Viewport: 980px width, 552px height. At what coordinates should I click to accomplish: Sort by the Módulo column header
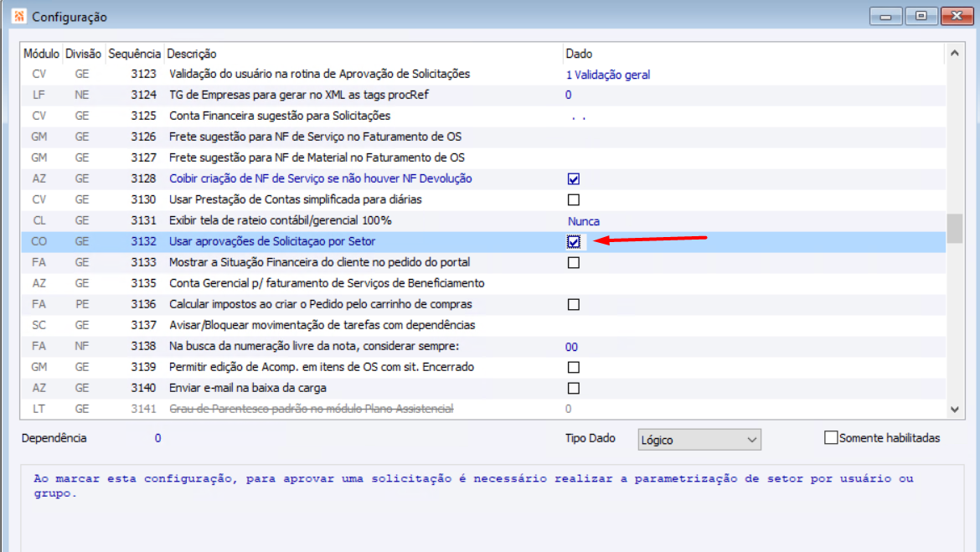[41, 54]
